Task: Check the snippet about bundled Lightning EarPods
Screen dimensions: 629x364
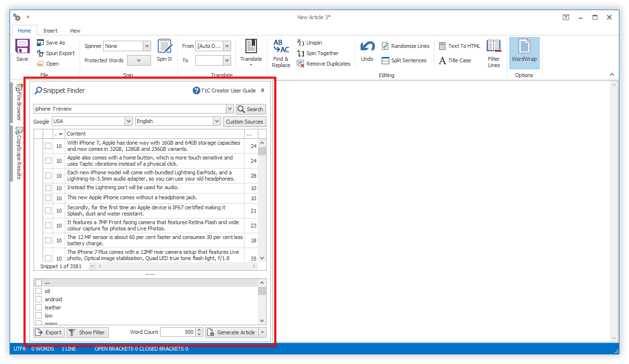Action: [48, 176]
